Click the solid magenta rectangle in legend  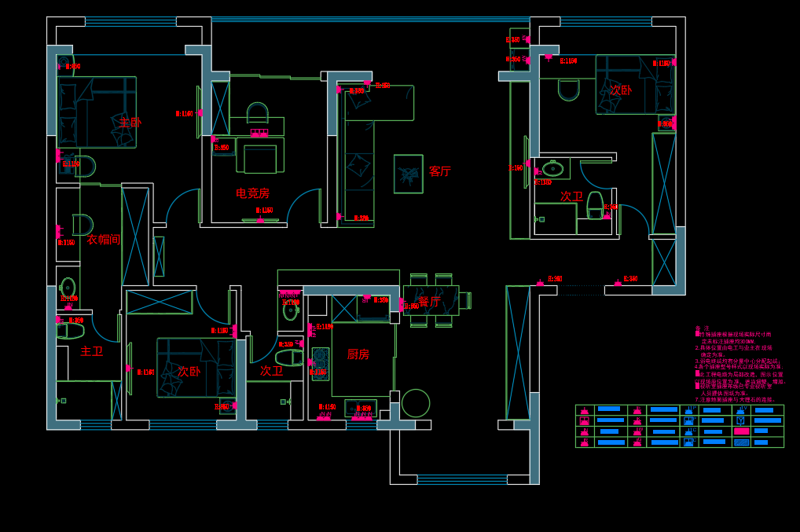[x=740, y=431]
